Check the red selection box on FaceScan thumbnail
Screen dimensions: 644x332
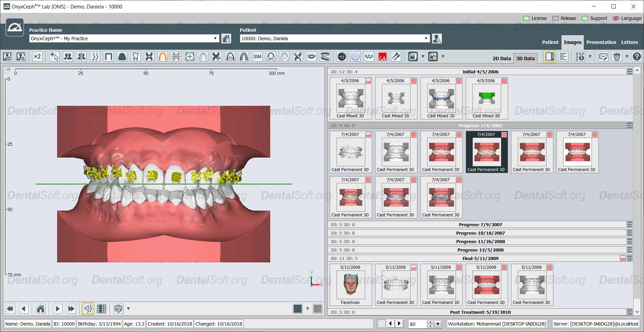pos(368,267)
